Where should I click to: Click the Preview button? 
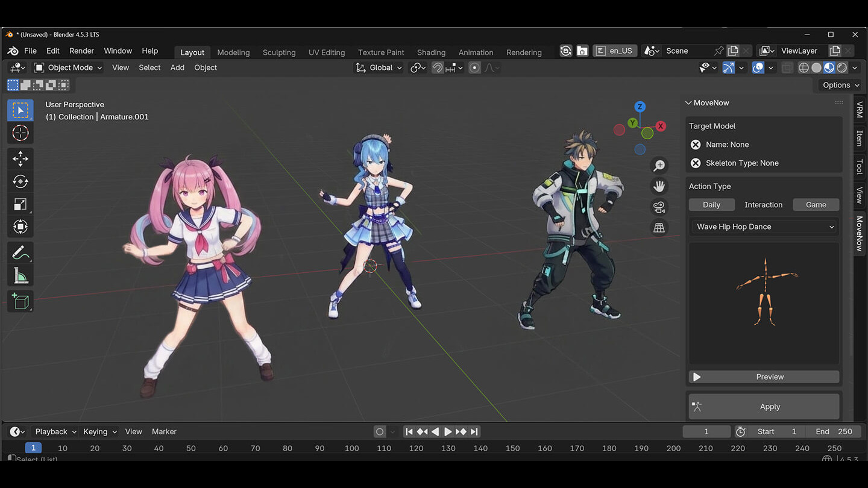tap(764, 377)
